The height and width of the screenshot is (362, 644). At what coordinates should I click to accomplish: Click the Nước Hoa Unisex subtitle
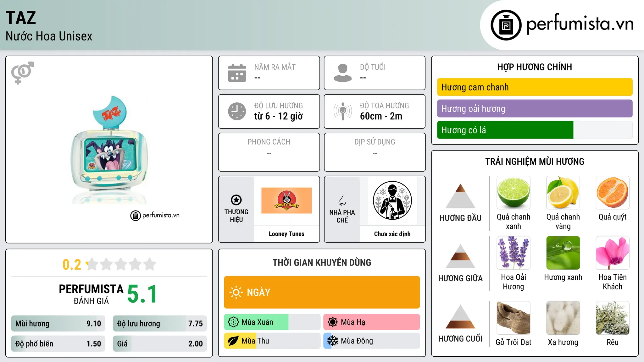click(49, 36)
